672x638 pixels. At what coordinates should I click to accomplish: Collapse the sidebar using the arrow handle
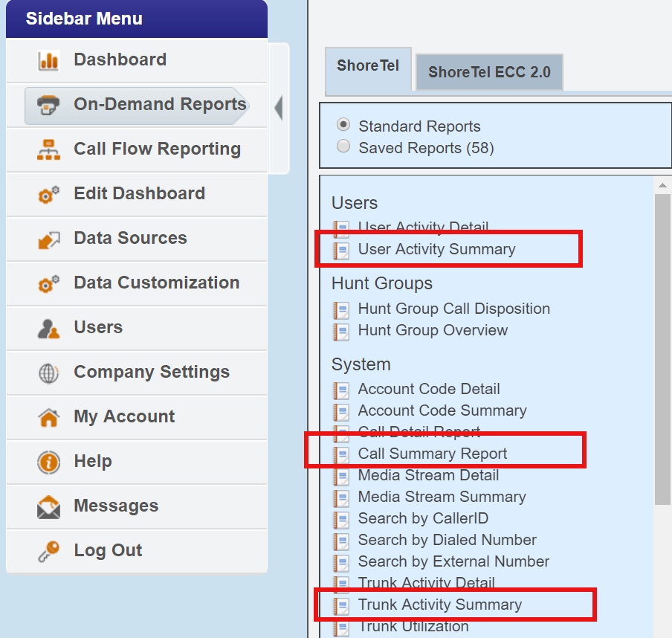tap(278, 109)
